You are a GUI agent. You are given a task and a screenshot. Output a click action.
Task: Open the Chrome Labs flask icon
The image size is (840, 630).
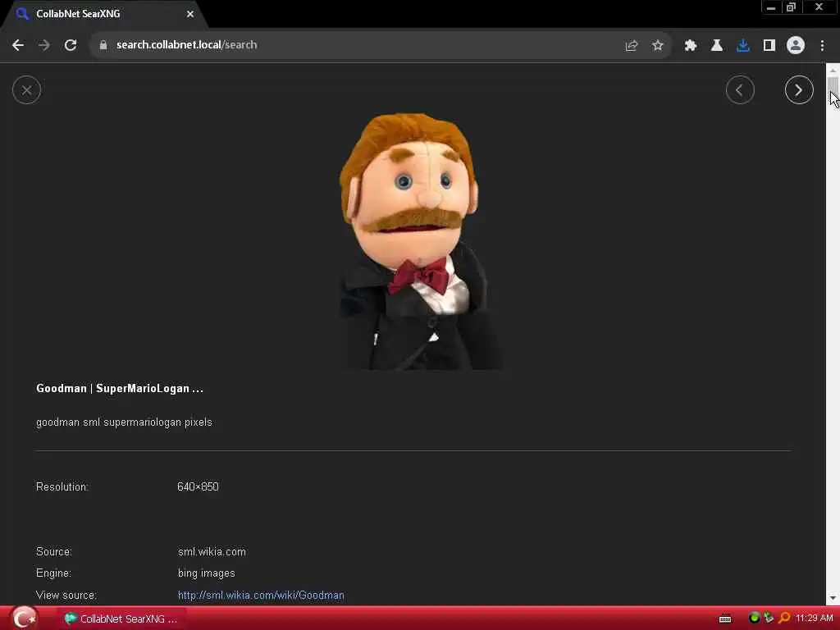pos(716,46)
